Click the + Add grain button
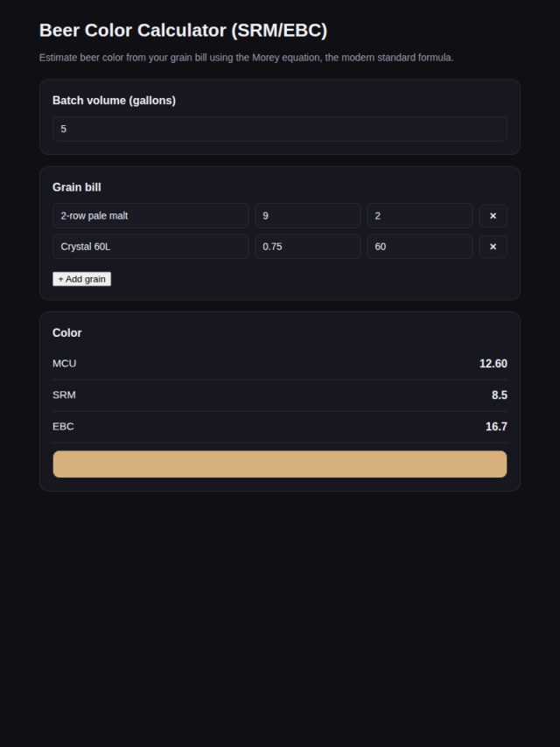Screen dimensions: 560x747 tap(81, 279)
